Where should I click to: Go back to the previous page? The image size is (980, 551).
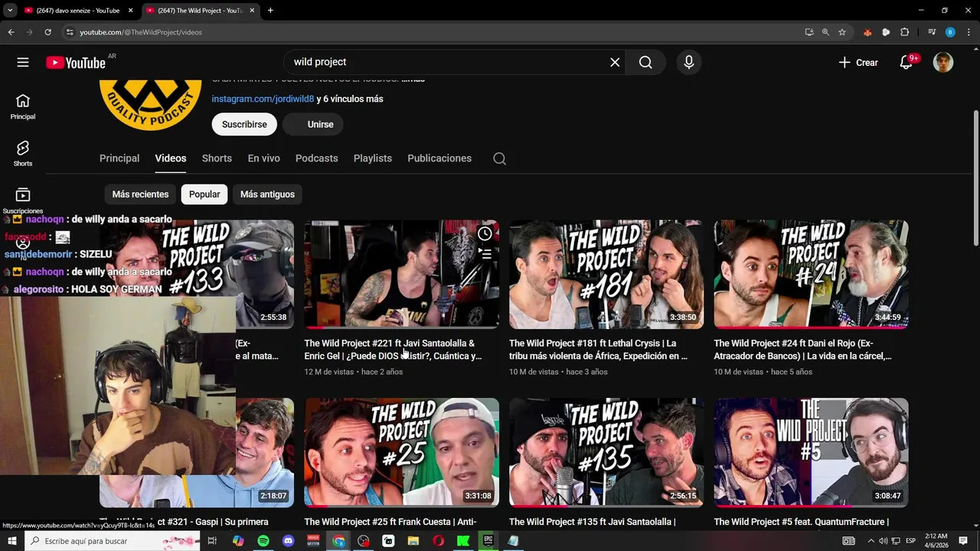pos(11,32)
